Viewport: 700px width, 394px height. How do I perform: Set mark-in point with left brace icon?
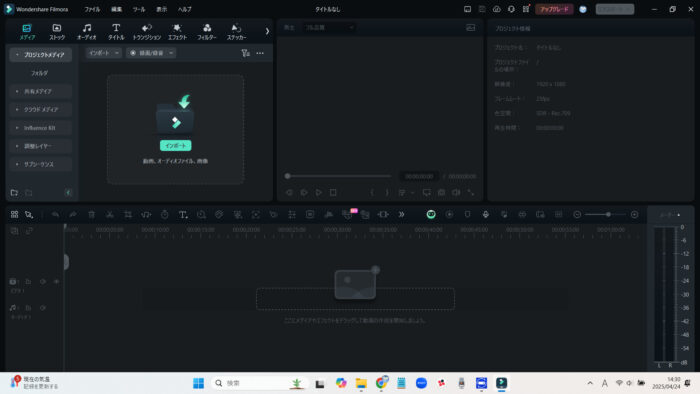pyautogui.click(x=372, y=193)
